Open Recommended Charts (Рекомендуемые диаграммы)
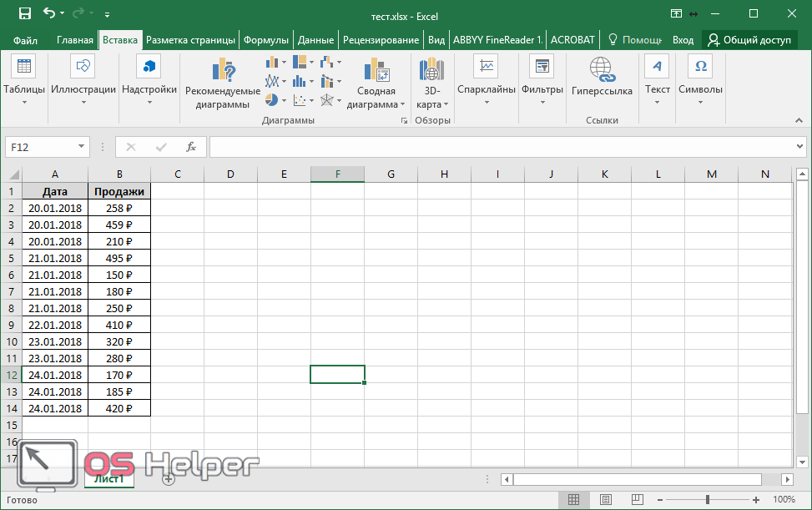 (x=222, y=84)
